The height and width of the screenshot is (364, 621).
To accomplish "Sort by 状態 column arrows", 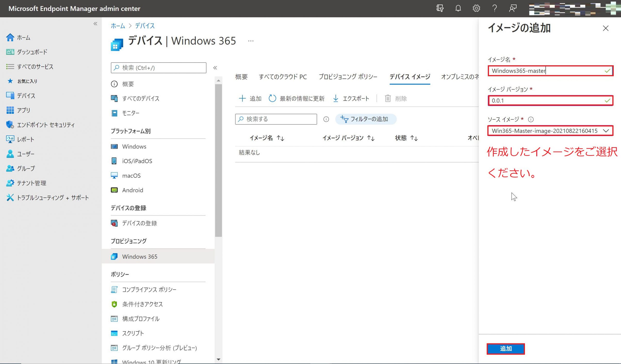I will [414, 138].
